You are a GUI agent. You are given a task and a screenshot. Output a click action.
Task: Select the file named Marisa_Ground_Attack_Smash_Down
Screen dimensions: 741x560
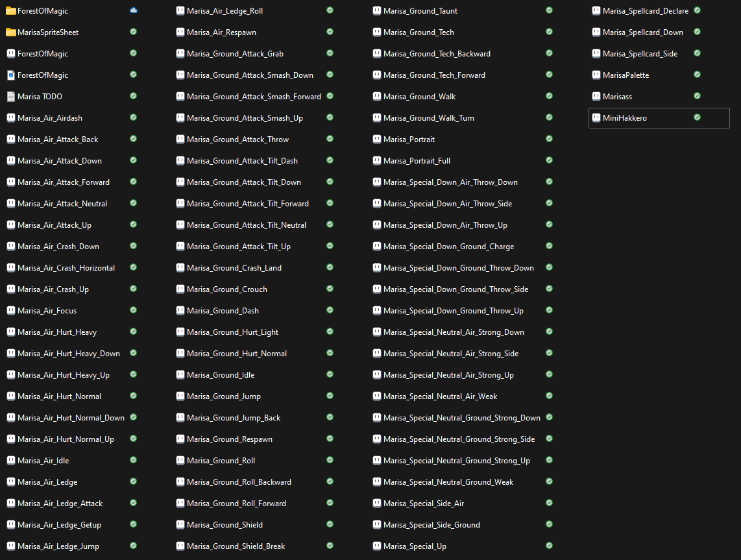[250, 75]
